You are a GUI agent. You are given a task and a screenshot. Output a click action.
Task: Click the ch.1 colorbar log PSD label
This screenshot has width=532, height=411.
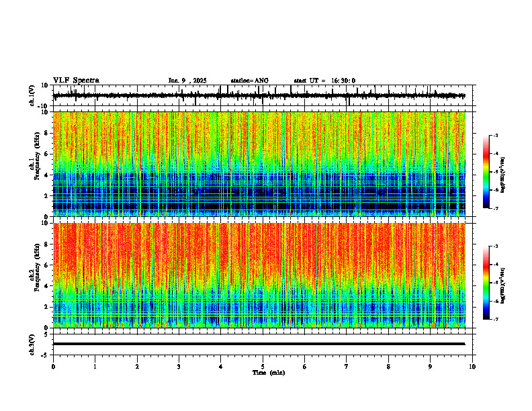(x=502, y=175)
